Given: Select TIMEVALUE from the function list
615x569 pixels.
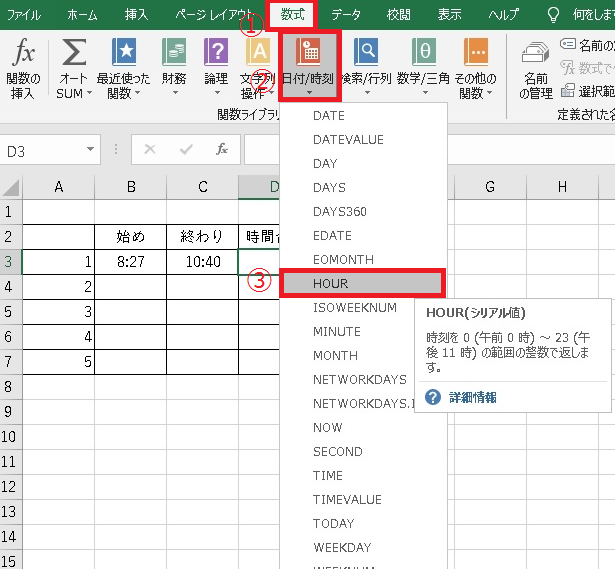Looking at the screenshot, I should pos(364,500).
